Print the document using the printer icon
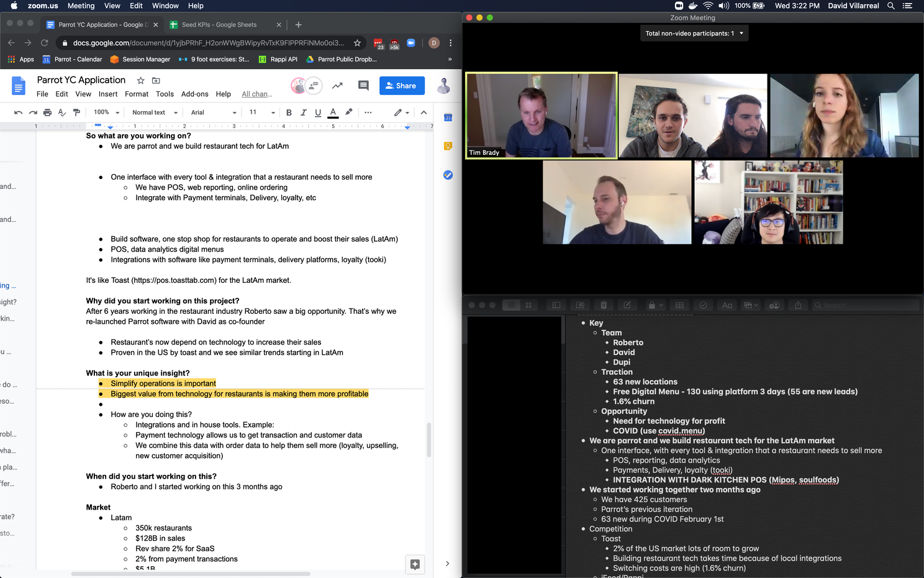924x578 pixels. 47,112
